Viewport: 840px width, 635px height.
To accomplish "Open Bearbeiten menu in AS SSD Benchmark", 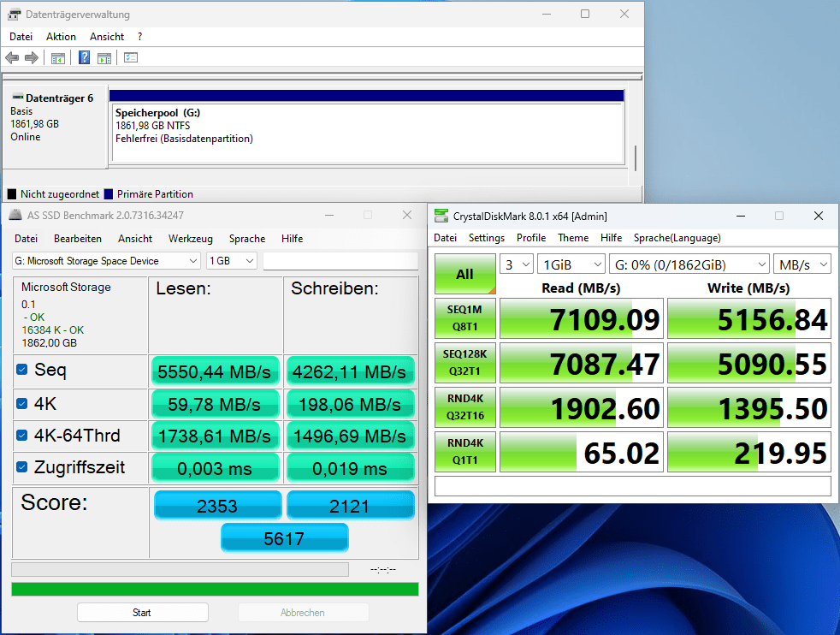I will pyautogui.click(x=78, y=239).
